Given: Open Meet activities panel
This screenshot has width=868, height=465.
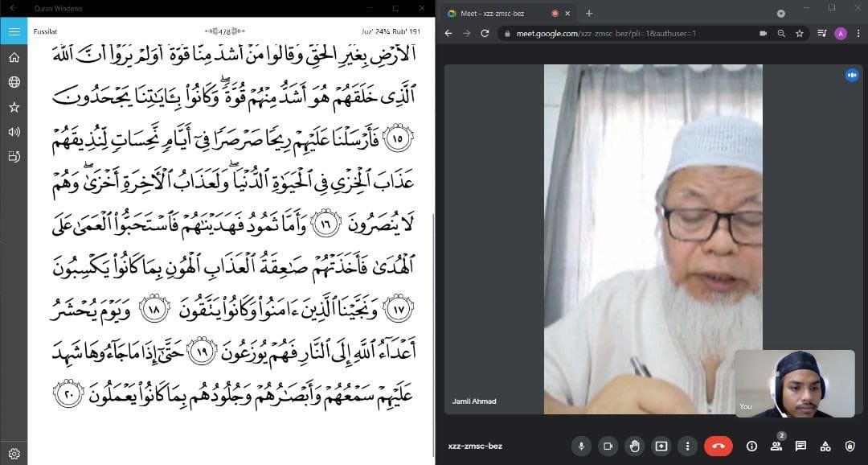Looking at the screenshot, I should [825, 446].
